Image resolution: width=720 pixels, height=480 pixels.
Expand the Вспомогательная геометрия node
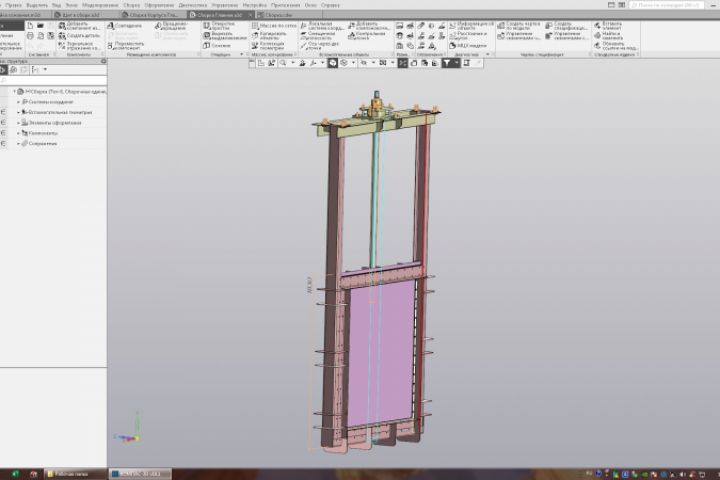18,112
